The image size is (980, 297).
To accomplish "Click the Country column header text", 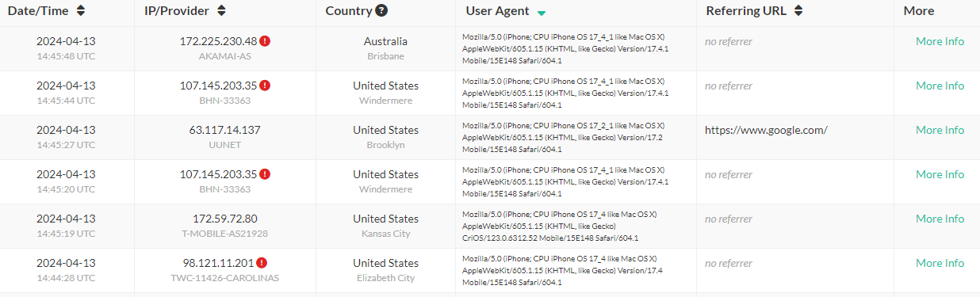I will [349, 11].
